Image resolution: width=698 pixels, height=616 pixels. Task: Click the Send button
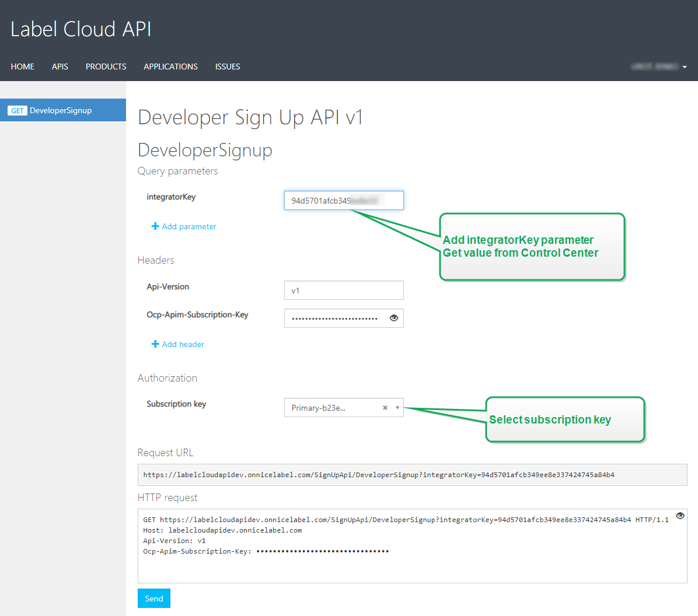click(x=153, y=598)
